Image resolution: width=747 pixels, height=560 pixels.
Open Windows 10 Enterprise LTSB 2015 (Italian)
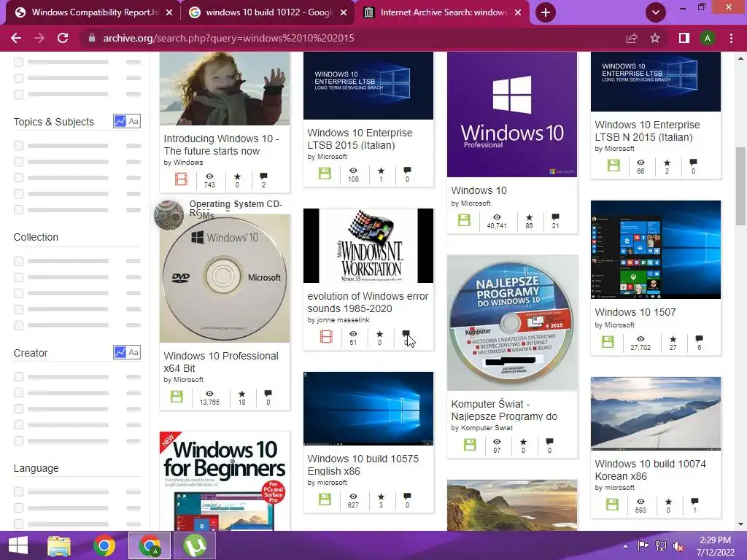point(360,139)
